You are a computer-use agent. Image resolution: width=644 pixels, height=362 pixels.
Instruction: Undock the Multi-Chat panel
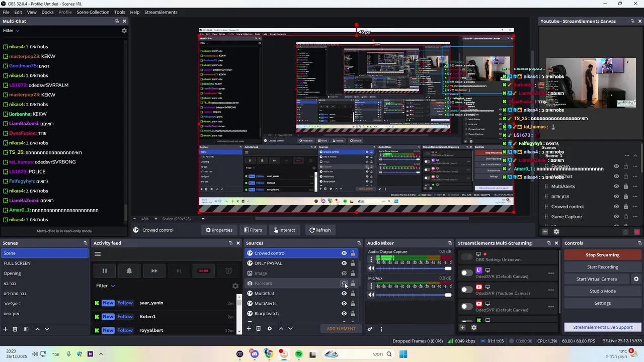(x=117, y=21)
